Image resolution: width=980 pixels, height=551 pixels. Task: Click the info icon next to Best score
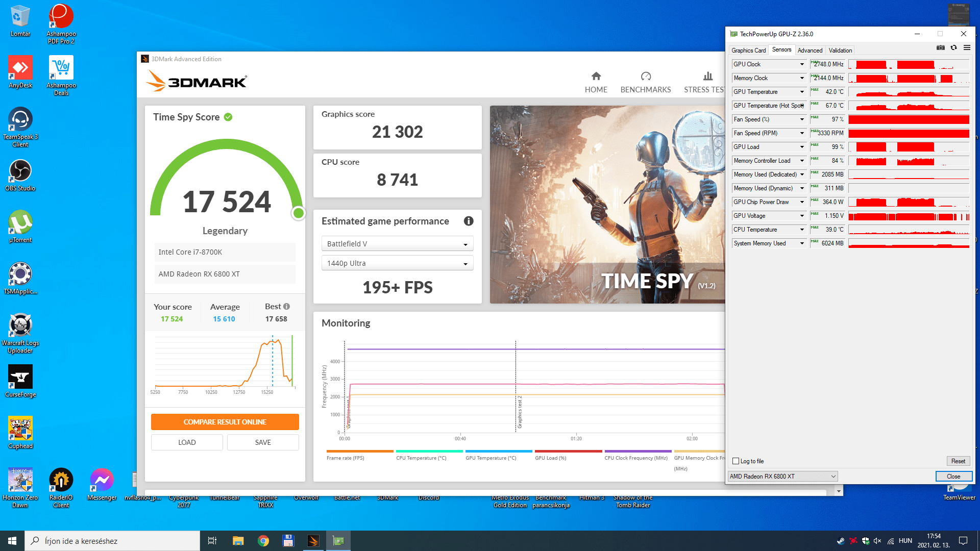tap(286, 307)
